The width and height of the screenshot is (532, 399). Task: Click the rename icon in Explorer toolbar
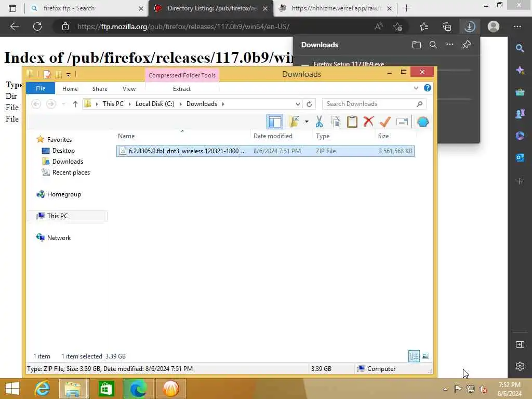402,122
